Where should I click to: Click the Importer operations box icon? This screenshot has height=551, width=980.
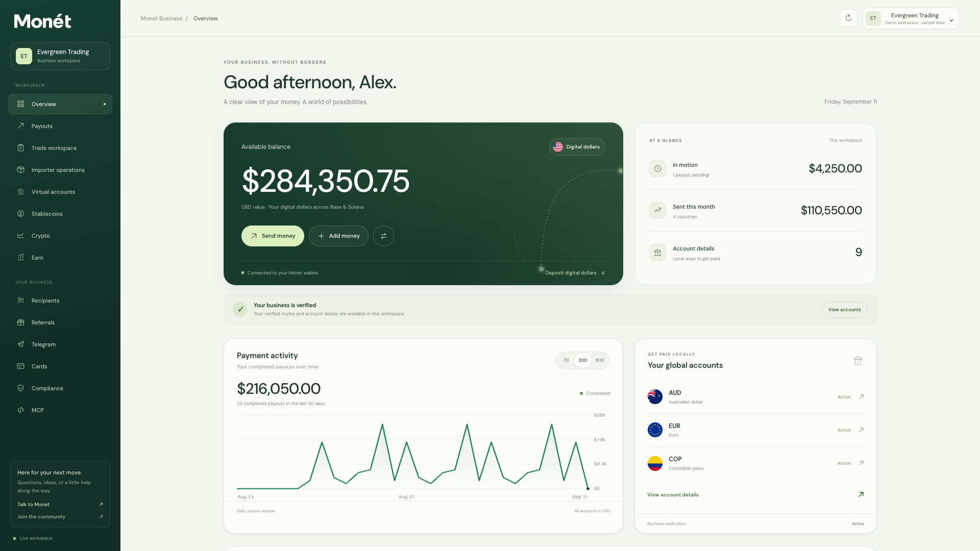20,170
